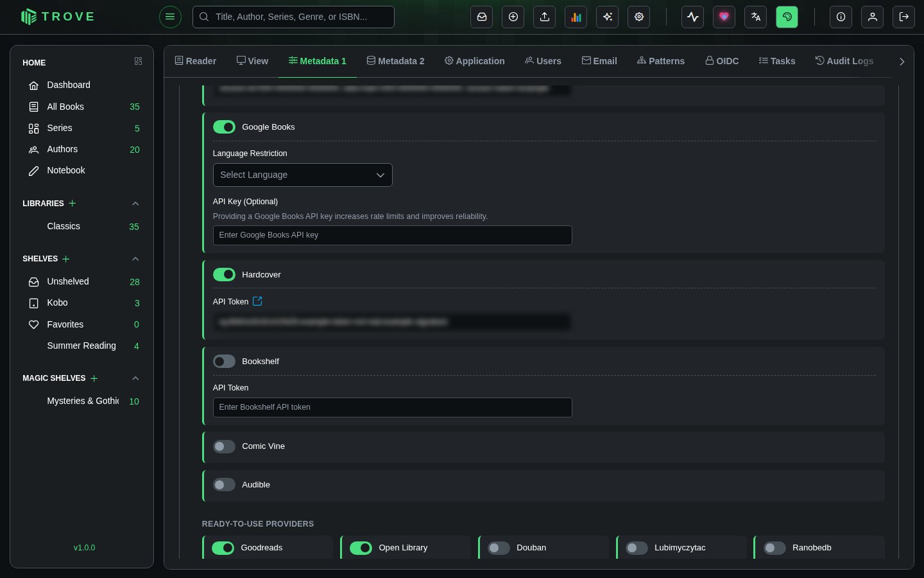Toggle the Goodreads provider off

(223, 548)
